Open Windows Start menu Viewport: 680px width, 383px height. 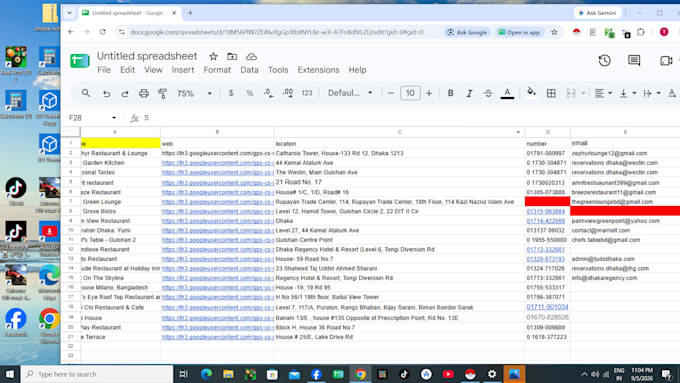10,374
